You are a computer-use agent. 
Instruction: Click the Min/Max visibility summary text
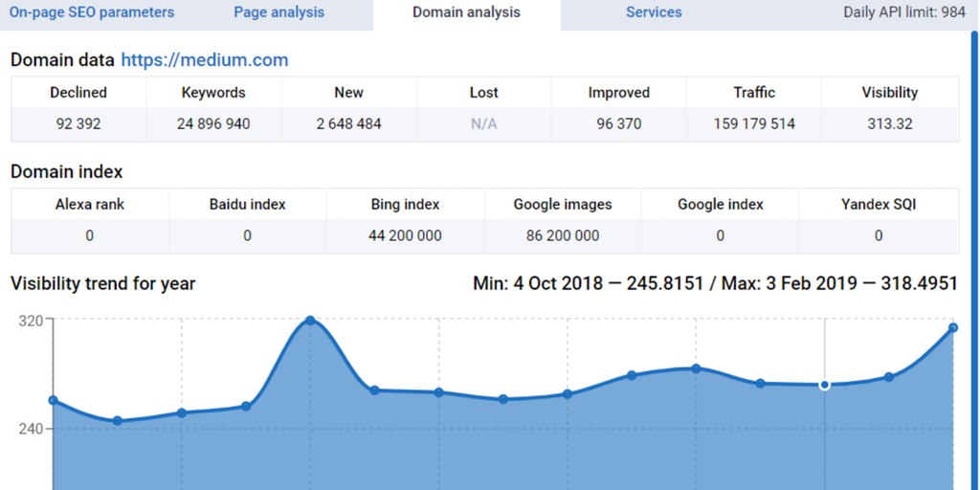pyautogui.click(x=715, y=283)
